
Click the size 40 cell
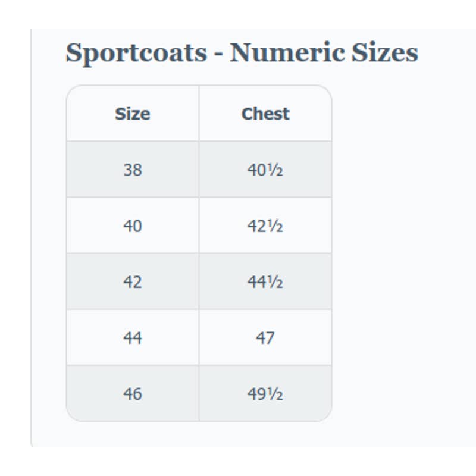pyautogui.click(x=133, y=226)
